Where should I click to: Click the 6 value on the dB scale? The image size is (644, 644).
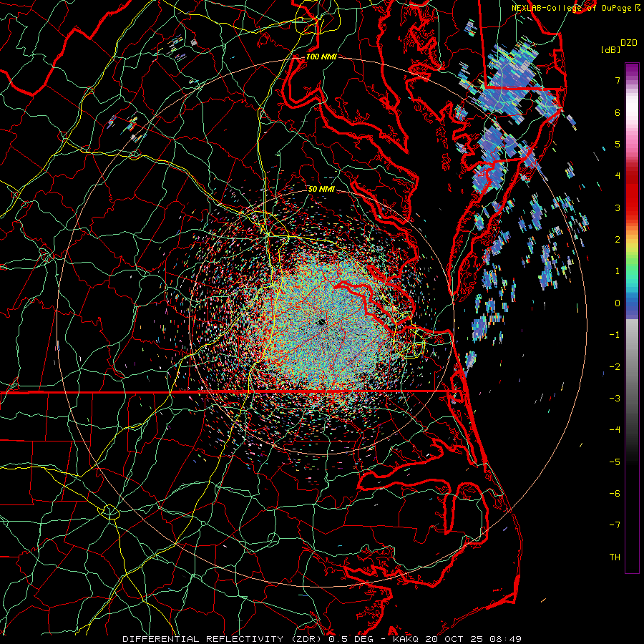[x=618, y=112]
